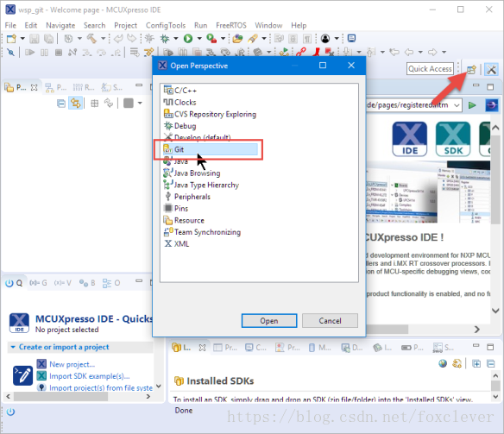Click the stop square icon in project explorer
The height and width of the screenshot is (434, 504).
point(129,104)
